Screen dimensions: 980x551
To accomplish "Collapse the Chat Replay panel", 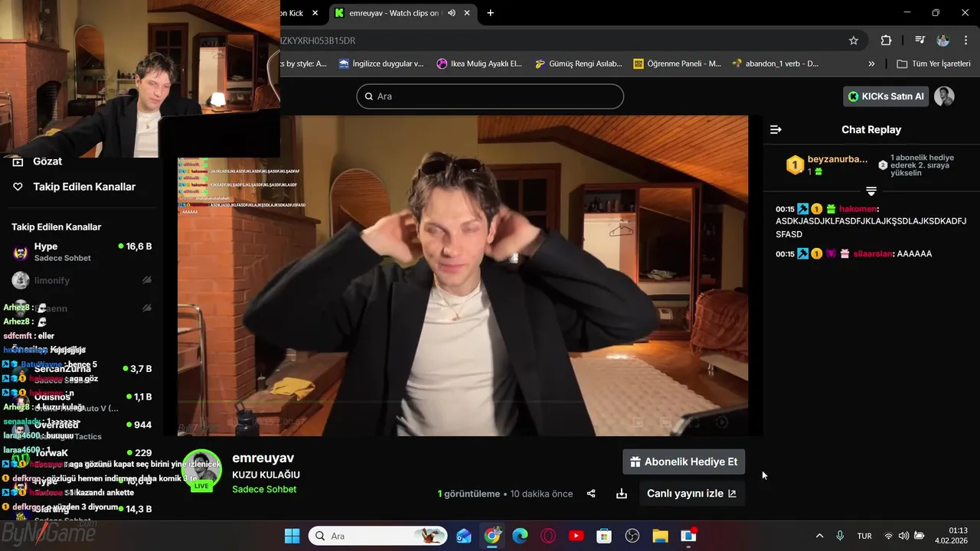I will click(776, 129).
